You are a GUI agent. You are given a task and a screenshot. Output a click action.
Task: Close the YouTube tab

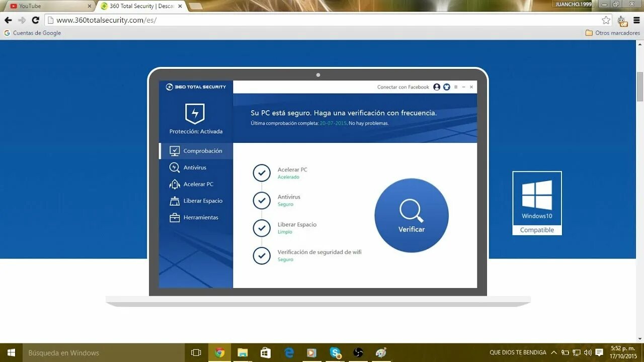(90, 6)
